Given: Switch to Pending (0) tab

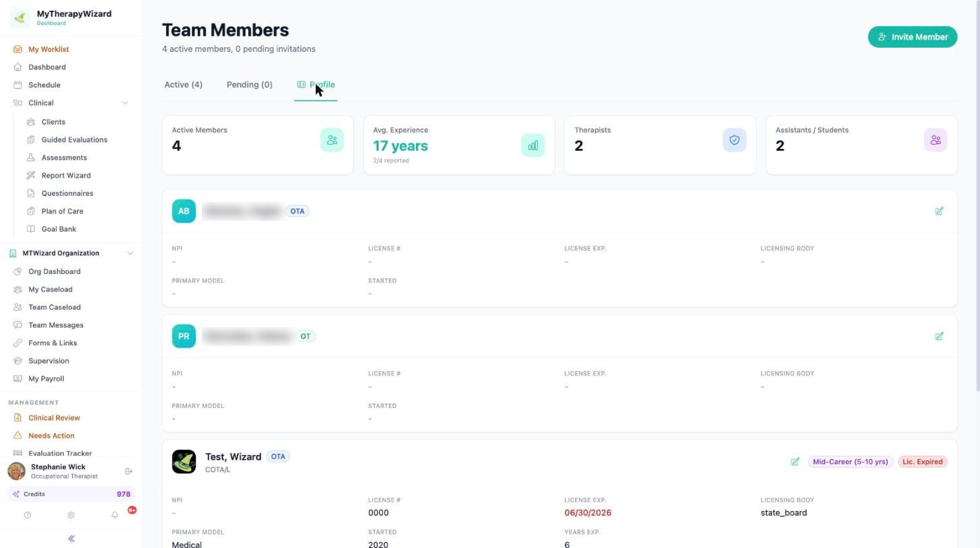Looking at the screenshot, I should [249, 85].
